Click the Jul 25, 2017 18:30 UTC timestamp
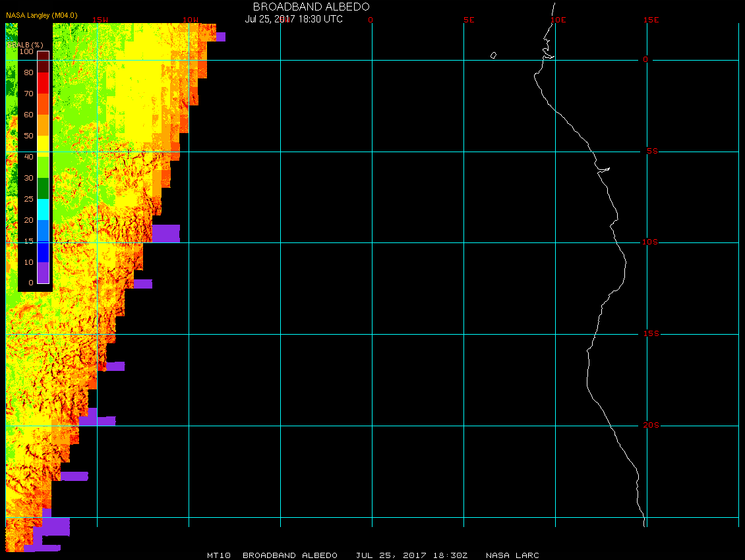Screen dimensions: 745x560 [x=293, y=19]
